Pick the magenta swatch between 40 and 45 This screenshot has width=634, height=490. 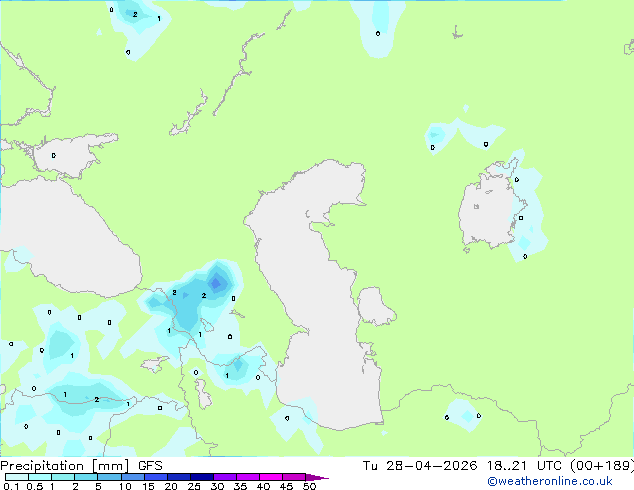[271, 477]
